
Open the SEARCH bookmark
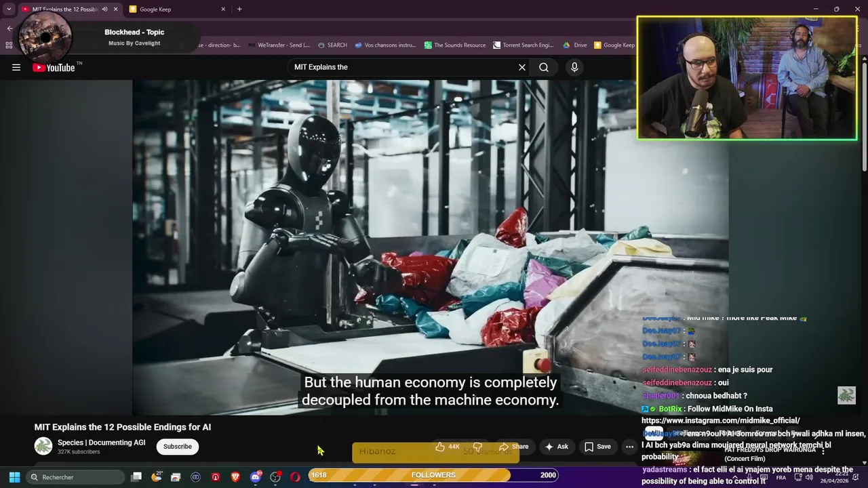(x=332, y=45)
